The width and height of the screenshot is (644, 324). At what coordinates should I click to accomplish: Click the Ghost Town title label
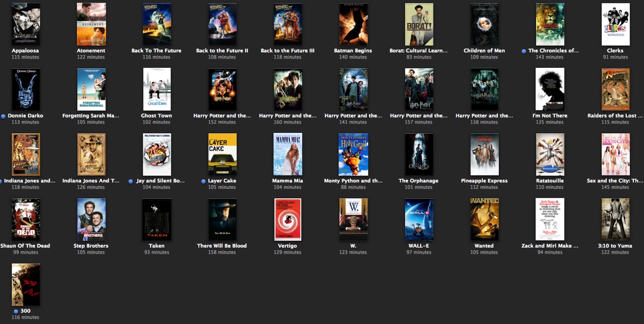[157, 115]
